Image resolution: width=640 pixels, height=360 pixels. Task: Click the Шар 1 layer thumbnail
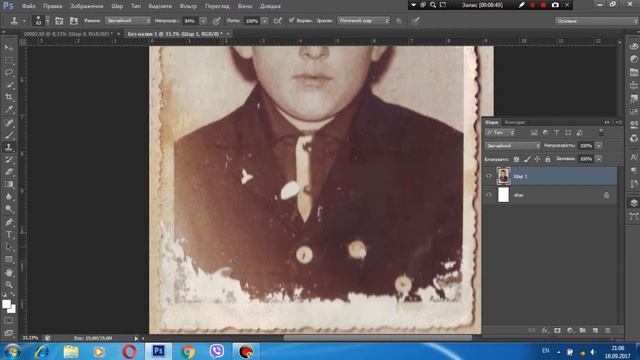point(503,176)
